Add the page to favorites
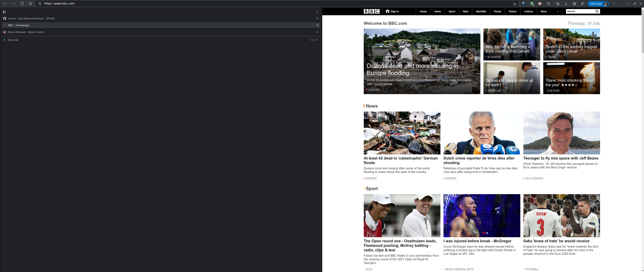 [514, 4]
